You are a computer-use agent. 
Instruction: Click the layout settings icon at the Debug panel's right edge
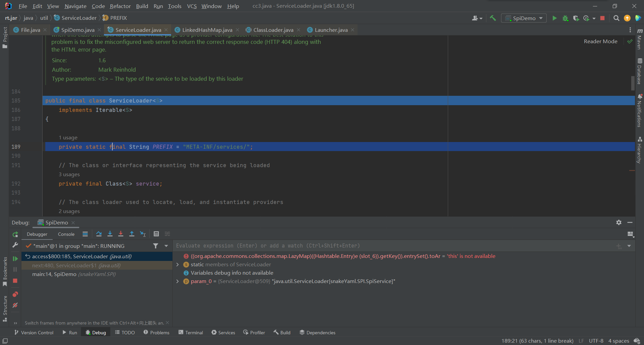[x=631, y=234]
